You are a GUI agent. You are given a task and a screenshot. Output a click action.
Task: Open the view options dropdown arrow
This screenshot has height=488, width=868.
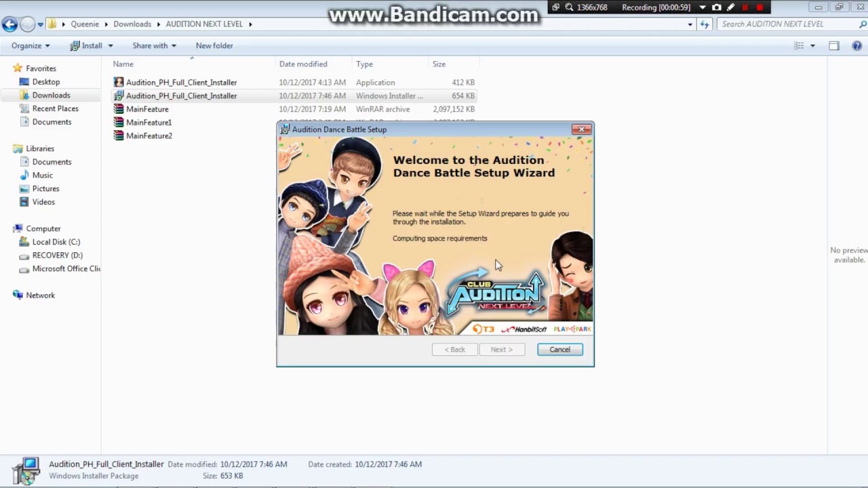[812, 46]
